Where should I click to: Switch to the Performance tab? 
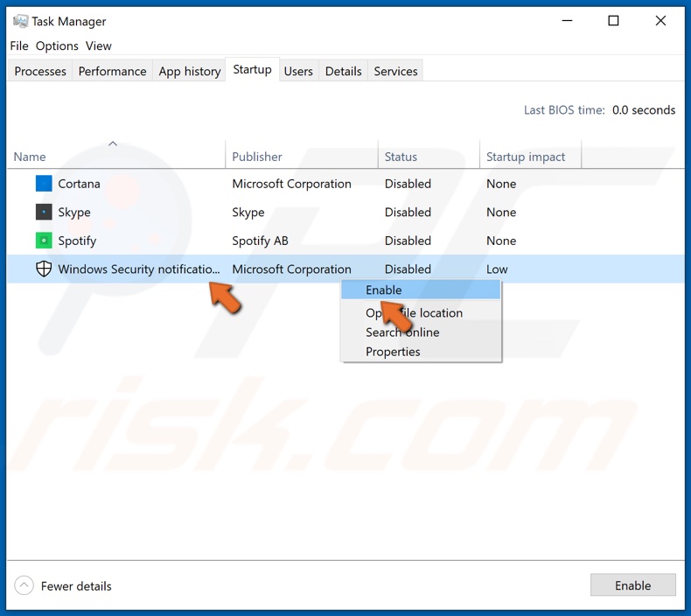click(x=112, y=71)
